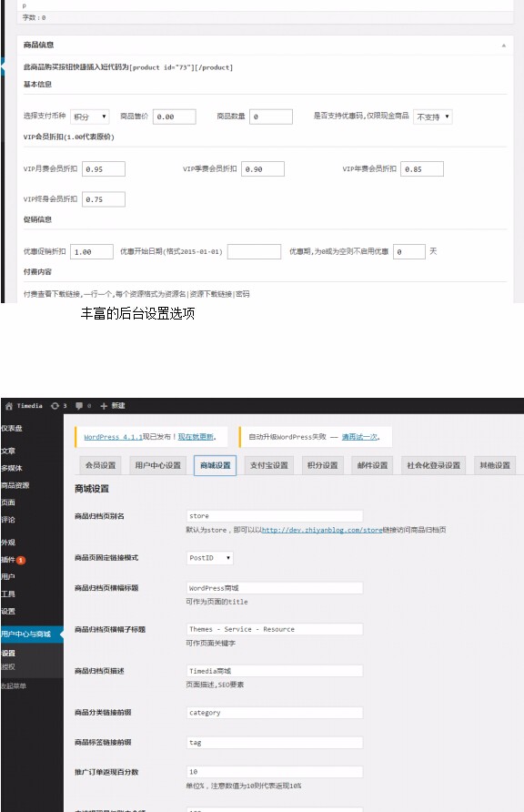Edit the VIP终身会员折扣 field

pyautogui.click(x=104, y=199)
